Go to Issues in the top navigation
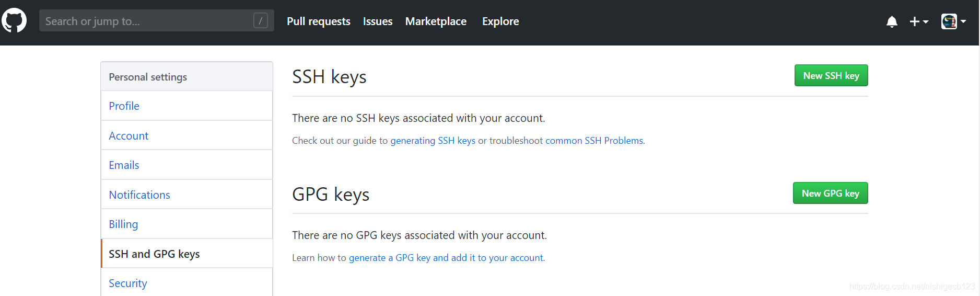This screenshot has width=980, height=296. [378, 21]
